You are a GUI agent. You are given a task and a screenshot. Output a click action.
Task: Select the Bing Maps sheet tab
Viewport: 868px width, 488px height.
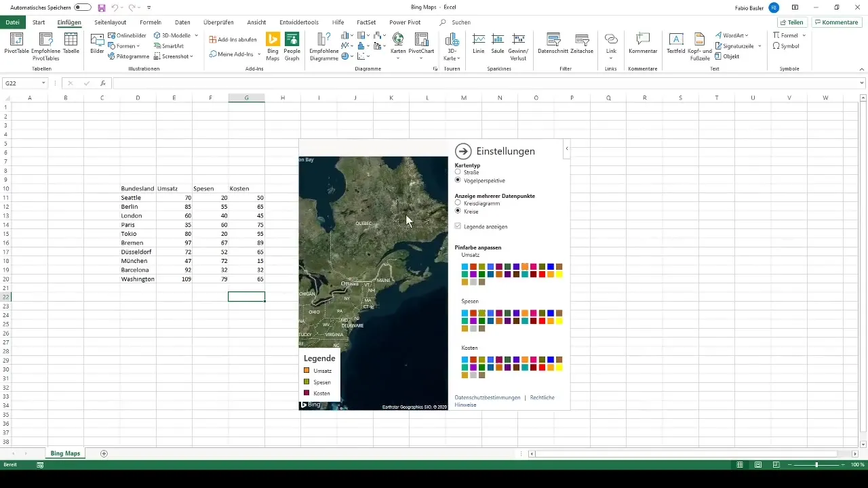coord(65,453)
